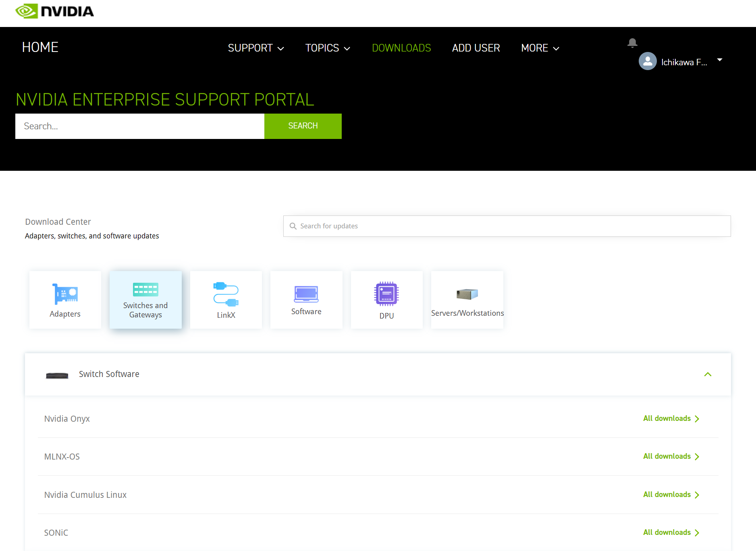This screenshot has width=756, height=551.
Task: Open the MORE navigation dropdown
Action: coord(540,48)
